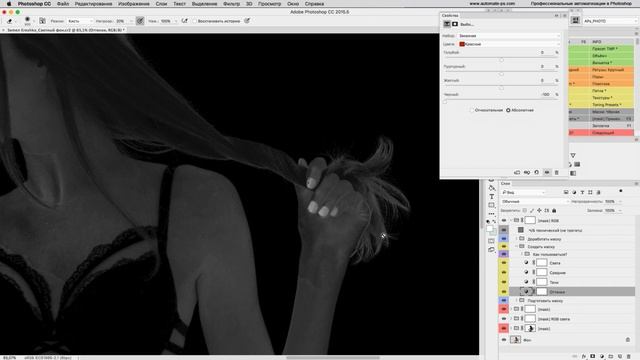
Task: Toggle the Brush panel icon
Action: 42,21
